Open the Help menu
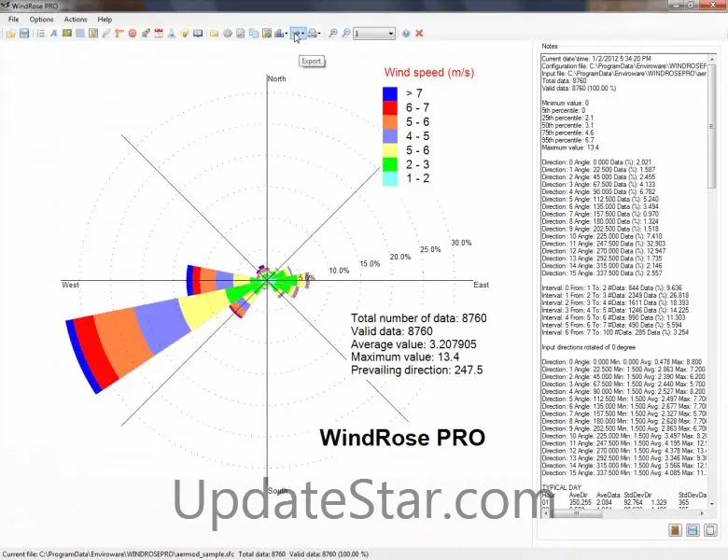This screenshot has height=560, width=728. [105, 20]
